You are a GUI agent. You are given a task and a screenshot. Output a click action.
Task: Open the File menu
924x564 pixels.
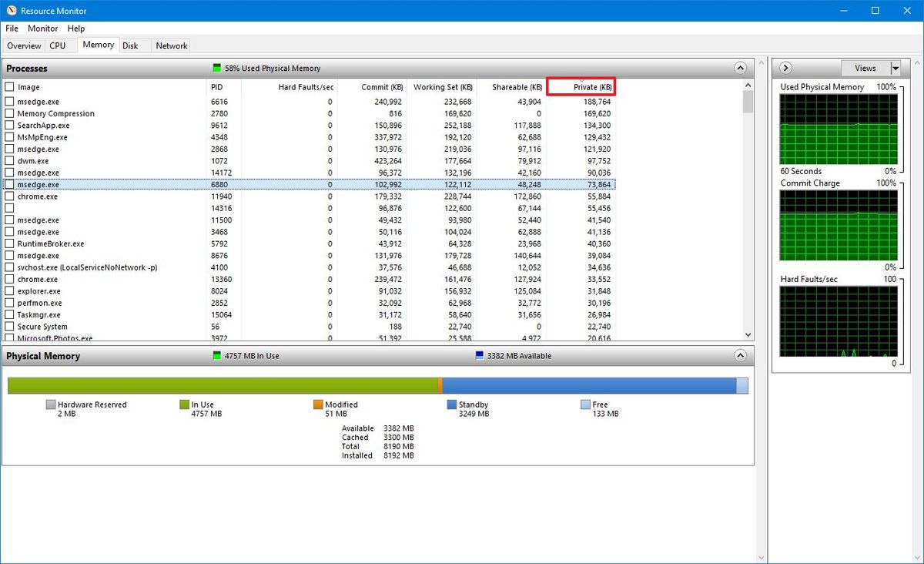click(12, 29)
